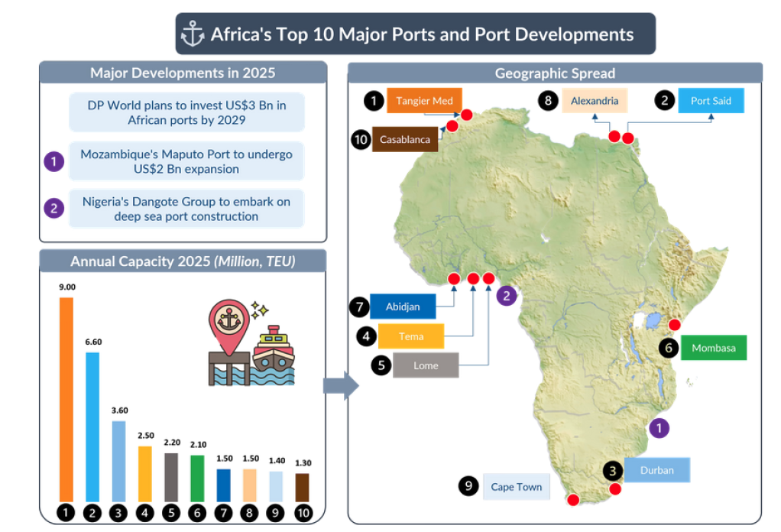Click the black number 9 circle beside Cape Town
The image size is (781, 532).
tap(468, 486)
